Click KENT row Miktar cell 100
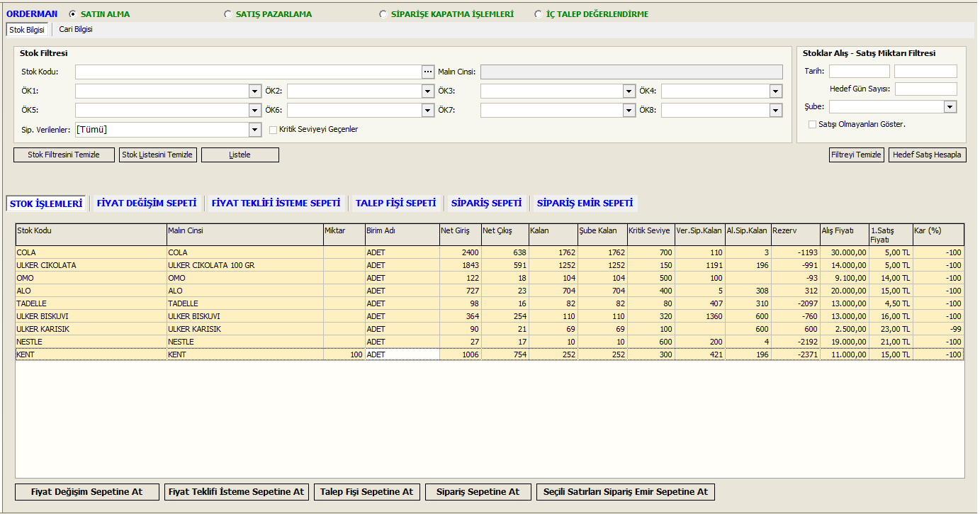Screen dimensions: 980x514 click(344, 354)
